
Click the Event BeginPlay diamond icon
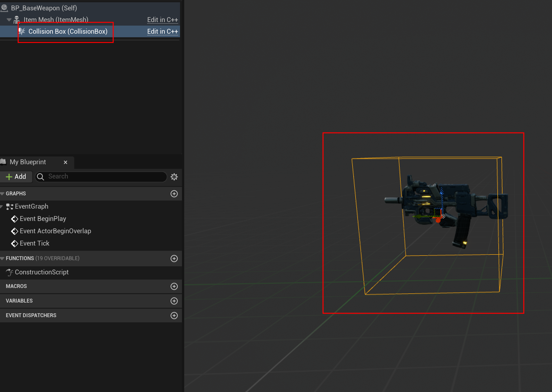(15, 219)
